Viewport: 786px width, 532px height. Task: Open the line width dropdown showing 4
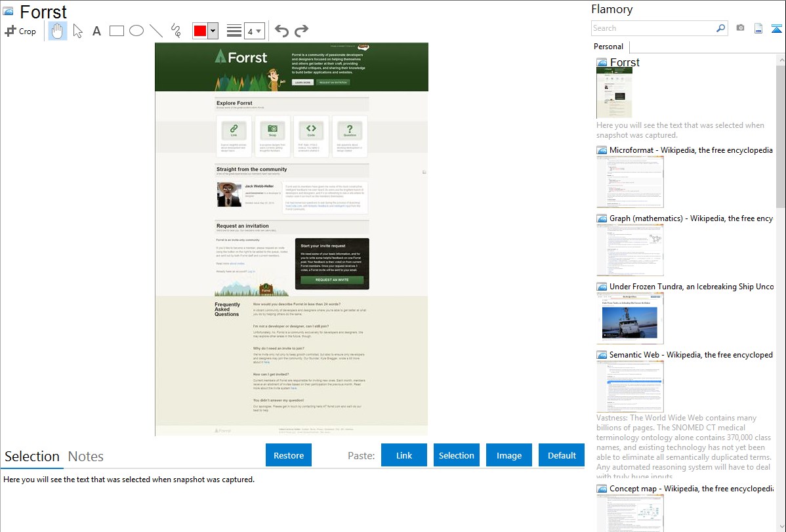(x=255, y=31)
